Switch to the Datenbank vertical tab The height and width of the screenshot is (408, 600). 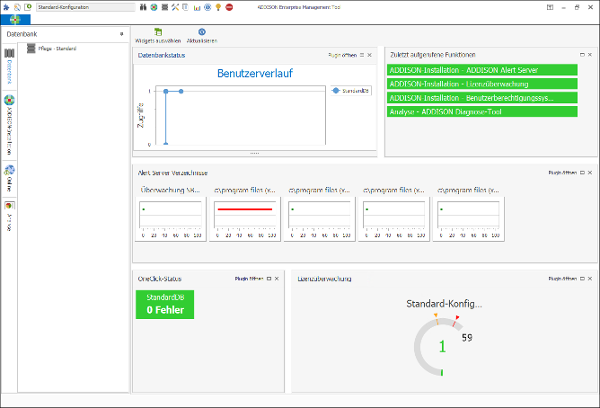[10, 67]
